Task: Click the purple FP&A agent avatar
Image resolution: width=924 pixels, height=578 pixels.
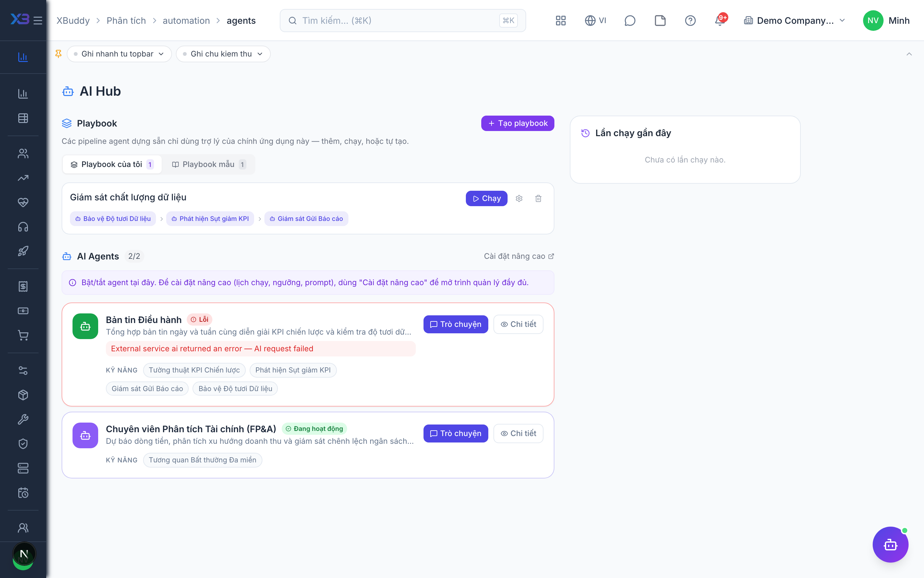Action: pos(85,435)
